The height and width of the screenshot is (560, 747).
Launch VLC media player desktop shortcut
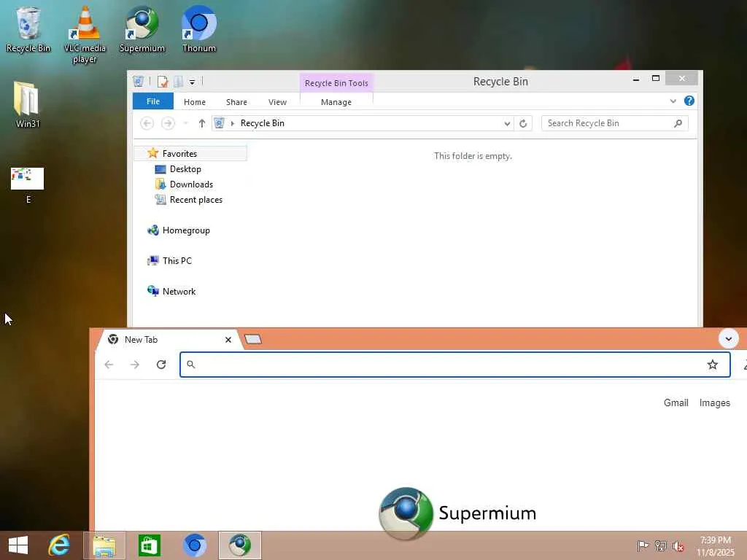[x=85, y=34]
